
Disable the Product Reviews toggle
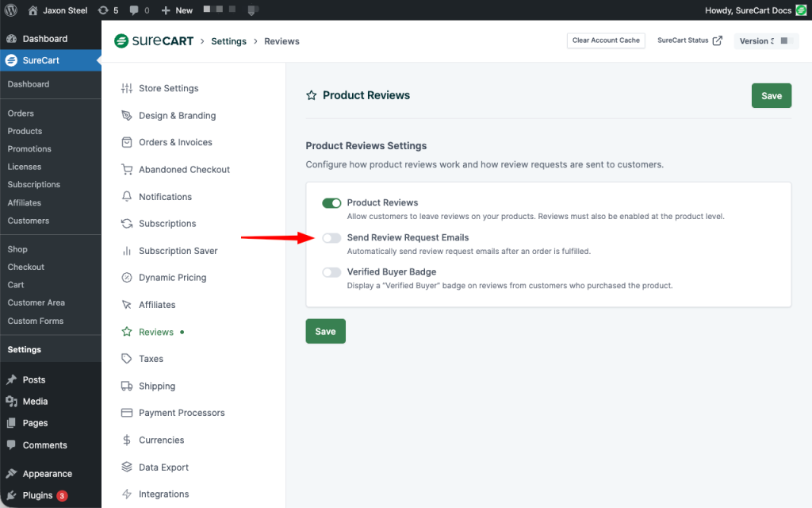click(331, 203)
